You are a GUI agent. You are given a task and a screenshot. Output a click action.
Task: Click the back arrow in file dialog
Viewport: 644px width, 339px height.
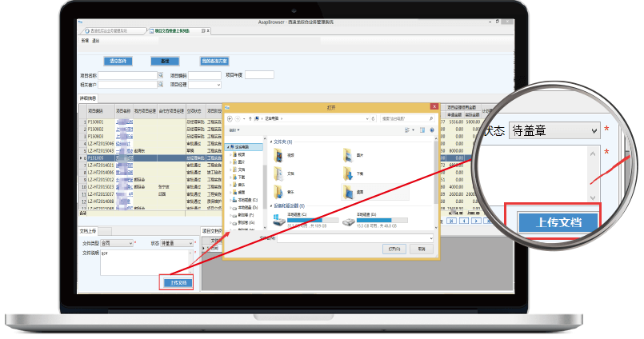pyautogui.click(x=230, y=118)
